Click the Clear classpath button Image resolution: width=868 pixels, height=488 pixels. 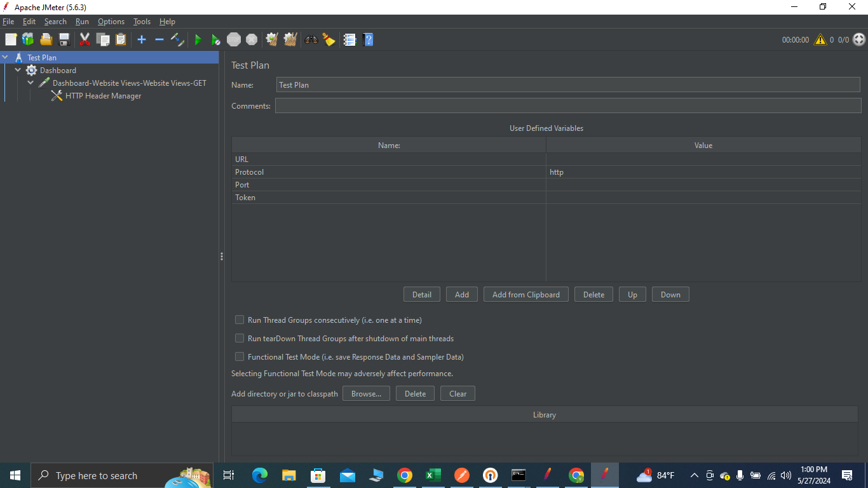click(x=458, y=393)
